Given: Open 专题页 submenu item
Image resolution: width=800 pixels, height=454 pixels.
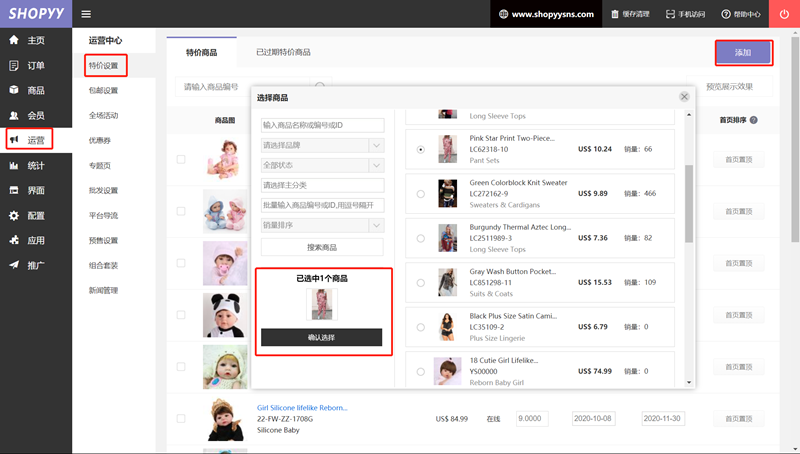Looking at the screenshot, I should point(100,165).
